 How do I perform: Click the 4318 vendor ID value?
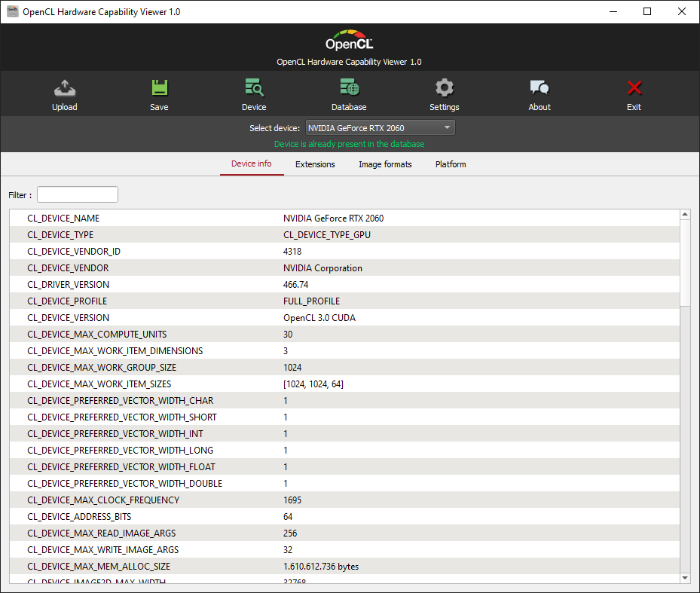292,252
